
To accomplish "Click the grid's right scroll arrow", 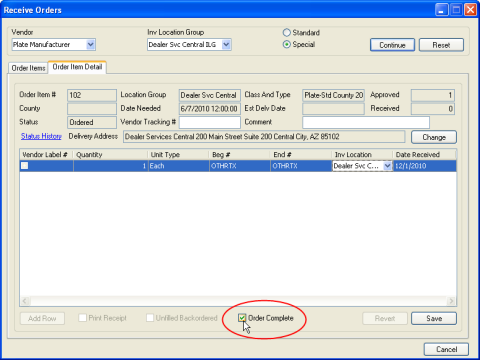I will (451, 301).
